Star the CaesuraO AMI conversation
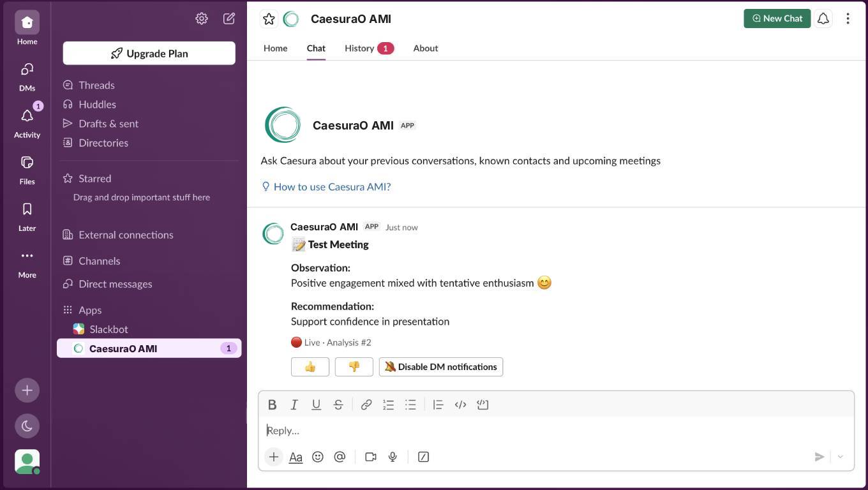Viewport: 868px width, 490px height. (269, 19)
